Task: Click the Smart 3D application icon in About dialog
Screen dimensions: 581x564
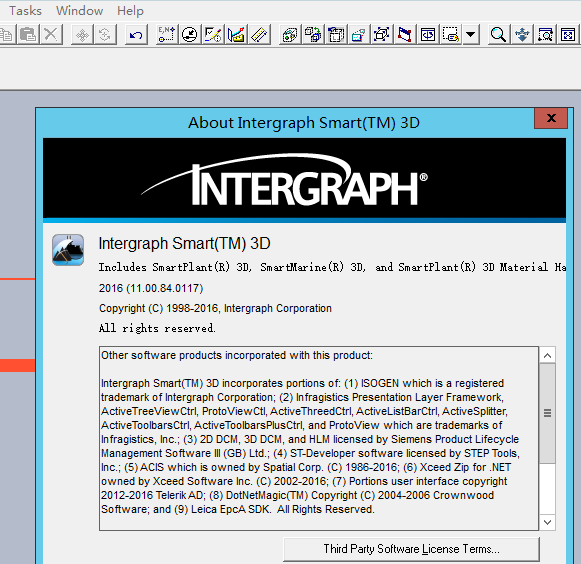Action: (x=68, y=250)
